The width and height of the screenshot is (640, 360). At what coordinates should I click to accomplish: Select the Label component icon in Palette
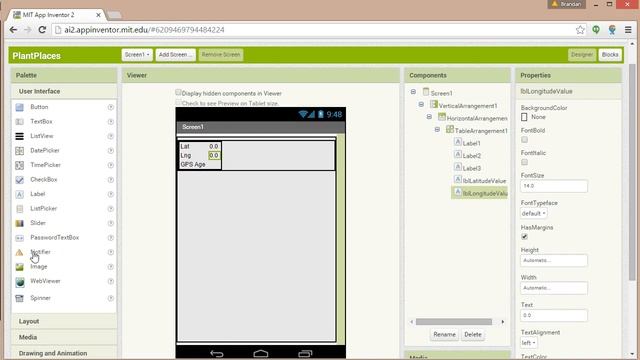pyautogui.click(x=19, y=194)
